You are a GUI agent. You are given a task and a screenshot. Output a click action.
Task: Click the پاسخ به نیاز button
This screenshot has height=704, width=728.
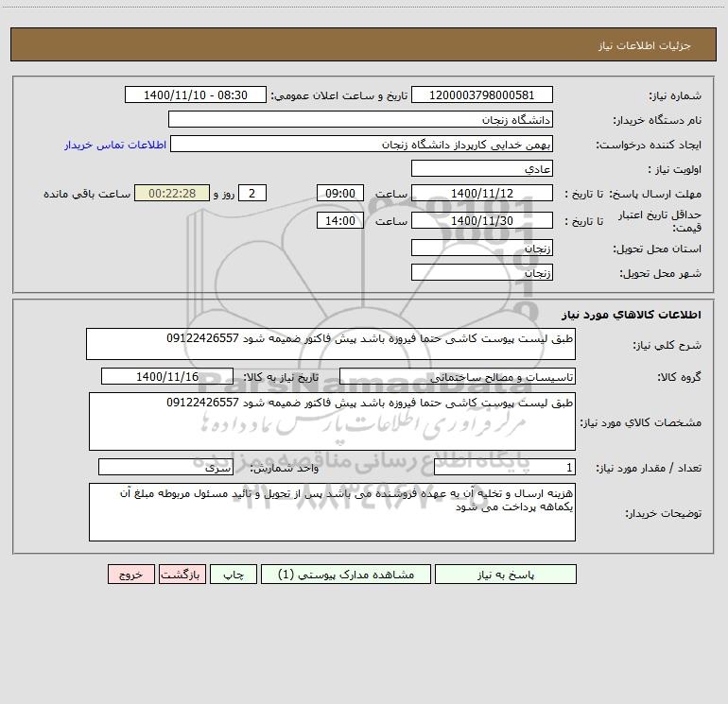pyautogui.click(x=506, y=574)
